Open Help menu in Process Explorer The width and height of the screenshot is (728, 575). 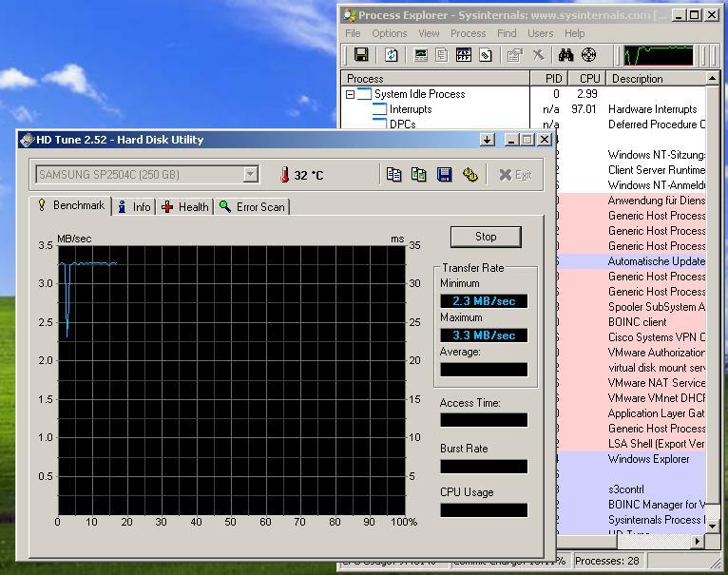[574, 33]
